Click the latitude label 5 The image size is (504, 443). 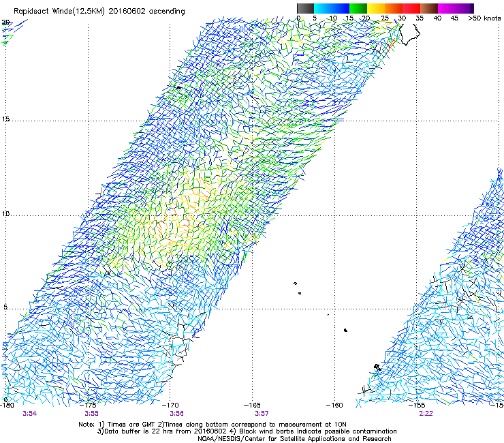click(5, 307)
